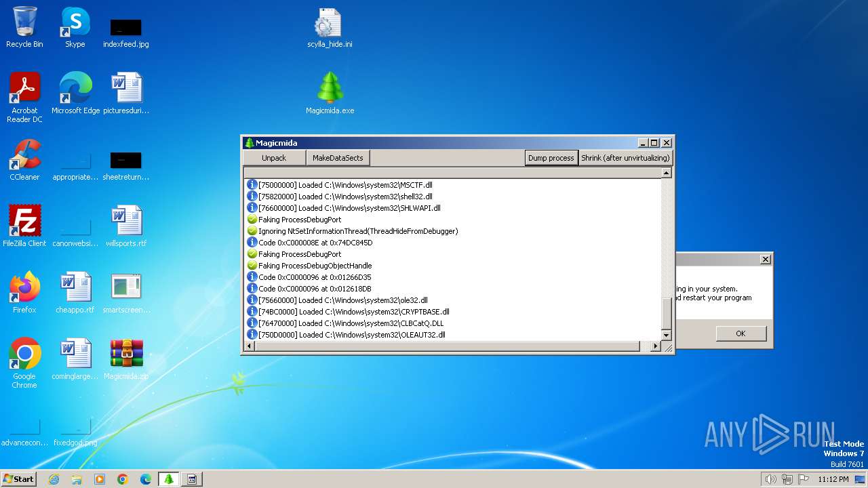Click the log scrollbar down arrow
Screen dimensions: 868x488
[x=666, y=335]
